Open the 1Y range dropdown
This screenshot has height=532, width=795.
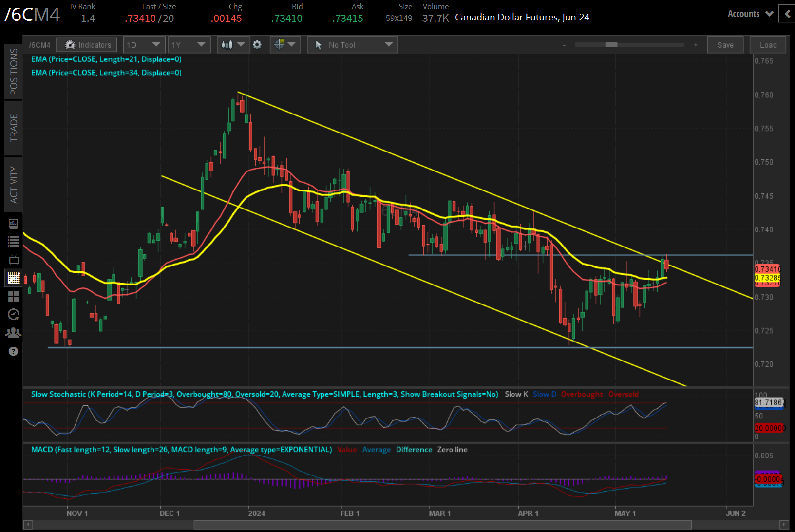(189, 44)
